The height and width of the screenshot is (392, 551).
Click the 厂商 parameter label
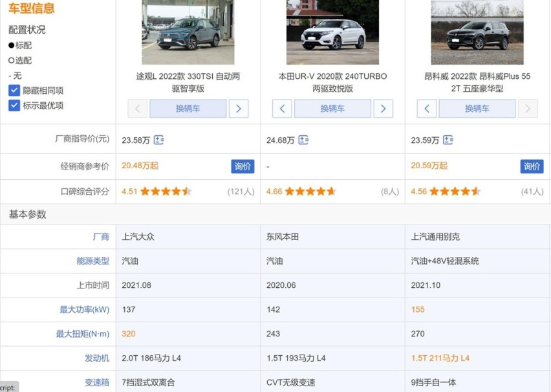tap(101, 237)
